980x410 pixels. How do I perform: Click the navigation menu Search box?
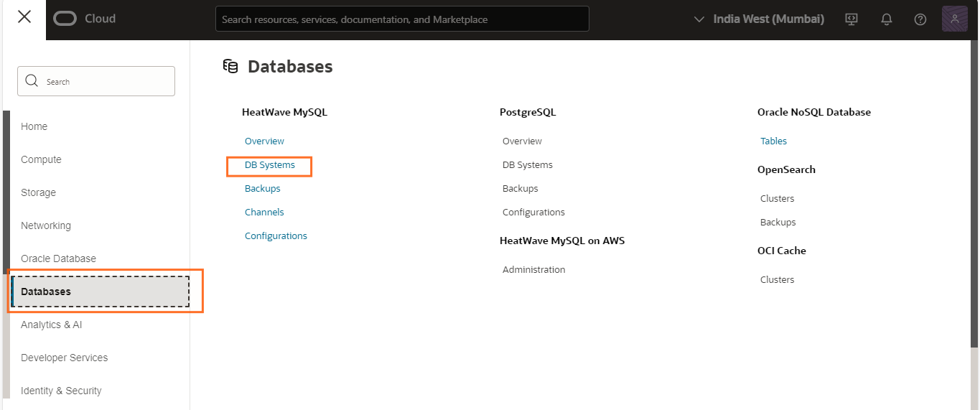point(96,81)
